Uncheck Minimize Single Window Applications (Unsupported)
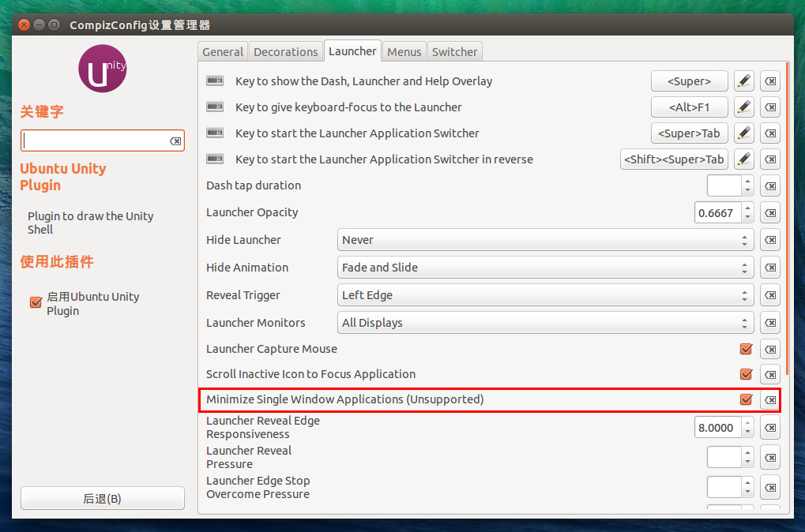 tap(746, 399)
